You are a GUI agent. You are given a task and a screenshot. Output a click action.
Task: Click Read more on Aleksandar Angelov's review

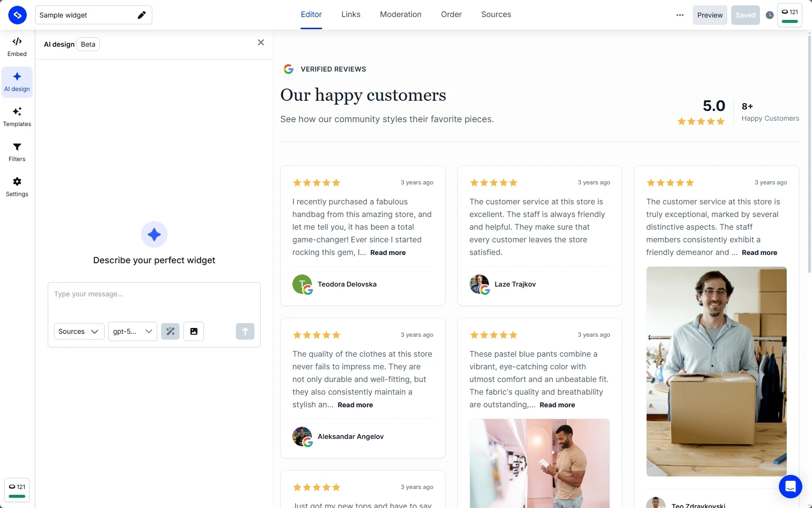click(x=355, y=405)
